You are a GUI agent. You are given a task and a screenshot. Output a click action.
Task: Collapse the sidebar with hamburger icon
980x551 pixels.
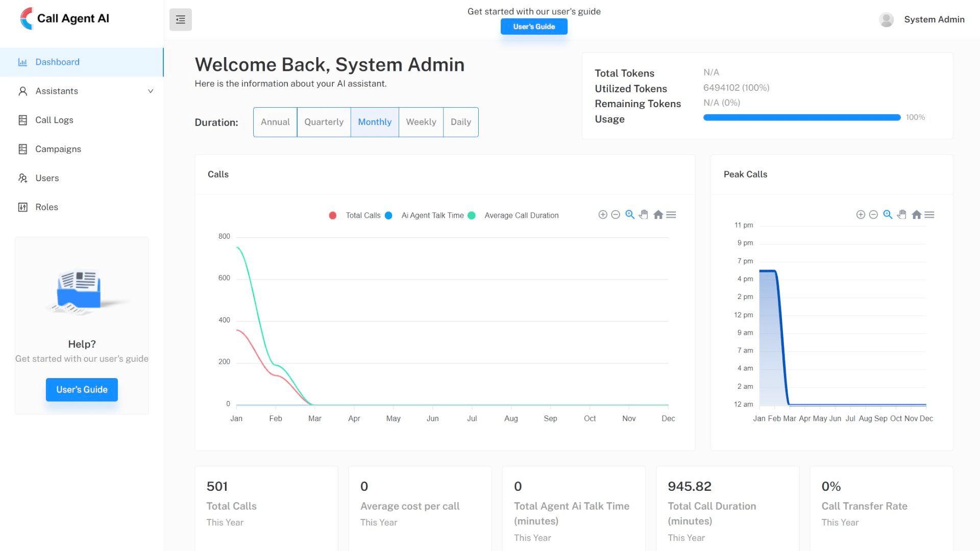180,19
